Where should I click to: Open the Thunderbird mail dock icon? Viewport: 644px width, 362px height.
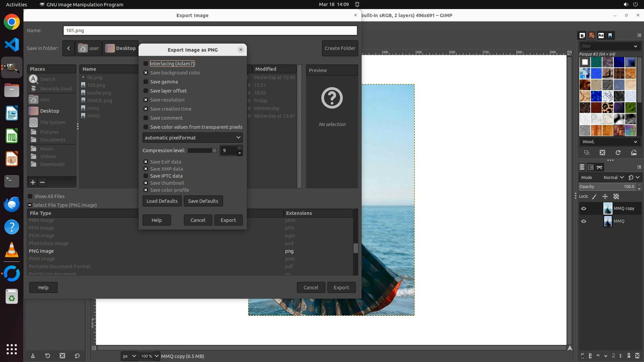(12, 204)
